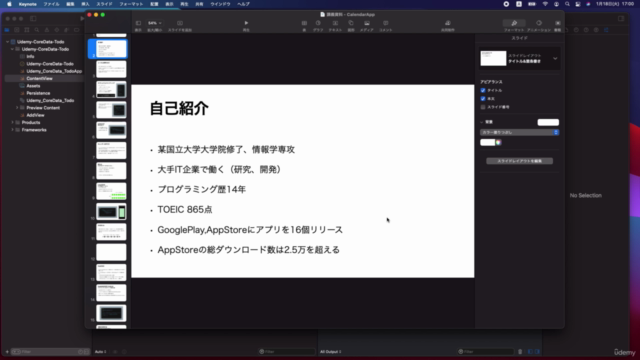Open the Document (書類) inspector
The height and width of the screenshot is (360, 640).
pos(558,23)
